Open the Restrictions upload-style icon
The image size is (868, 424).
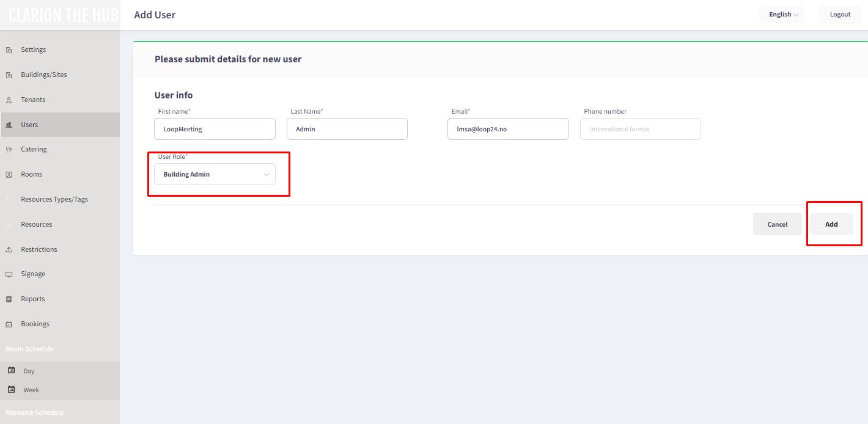click(9, 249)
